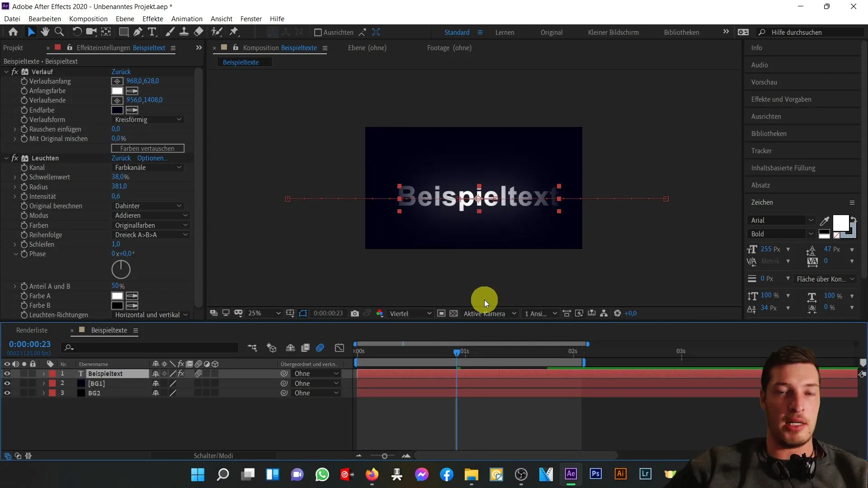
Task: Select Kreisförmig dropdown for Verlaufsform
Action: tap(147, 119)
